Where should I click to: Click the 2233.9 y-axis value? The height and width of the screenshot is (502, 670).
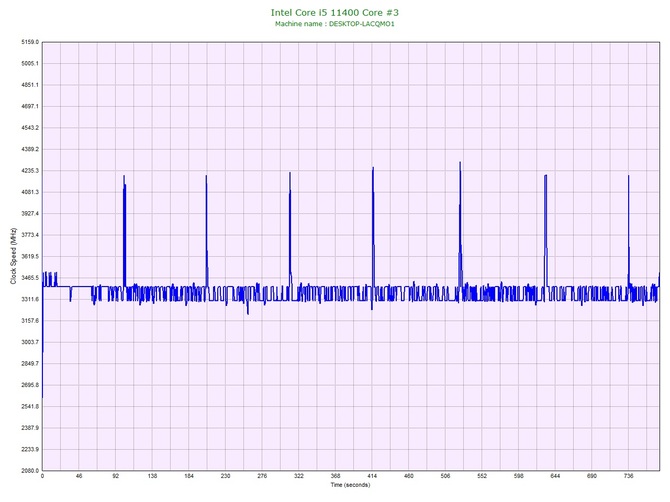30,449
